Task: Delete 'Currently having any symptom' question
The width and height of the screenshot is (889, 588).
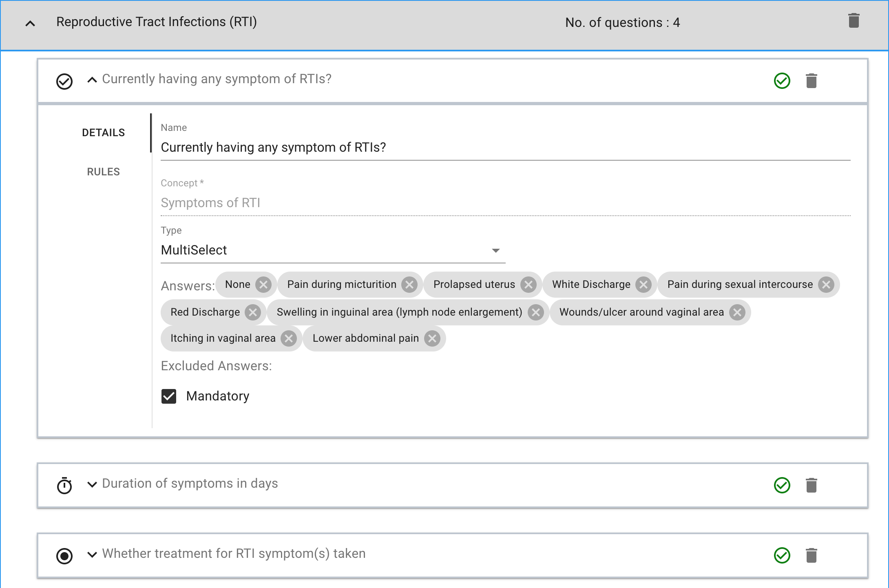Action: coord(811,81)
